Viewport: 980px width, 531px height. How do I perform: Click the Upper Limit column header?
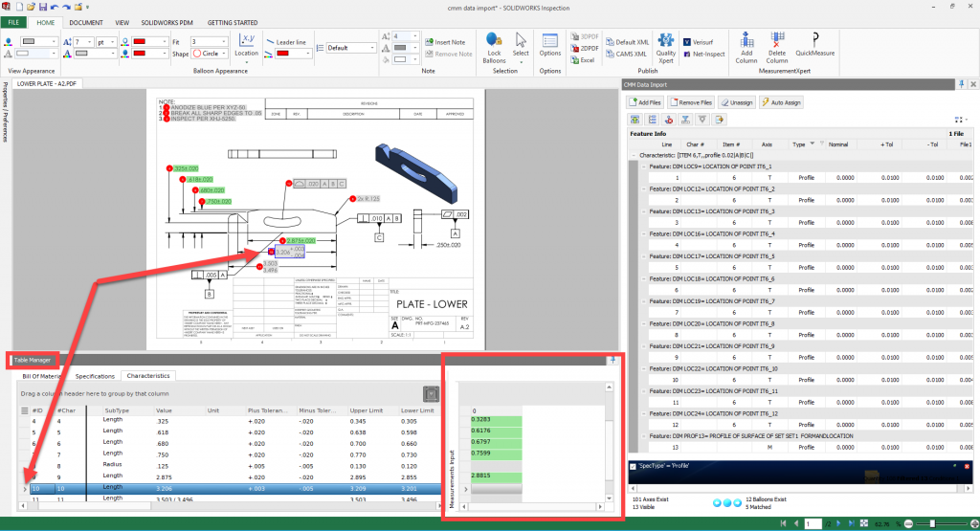[x=367, y=410]
